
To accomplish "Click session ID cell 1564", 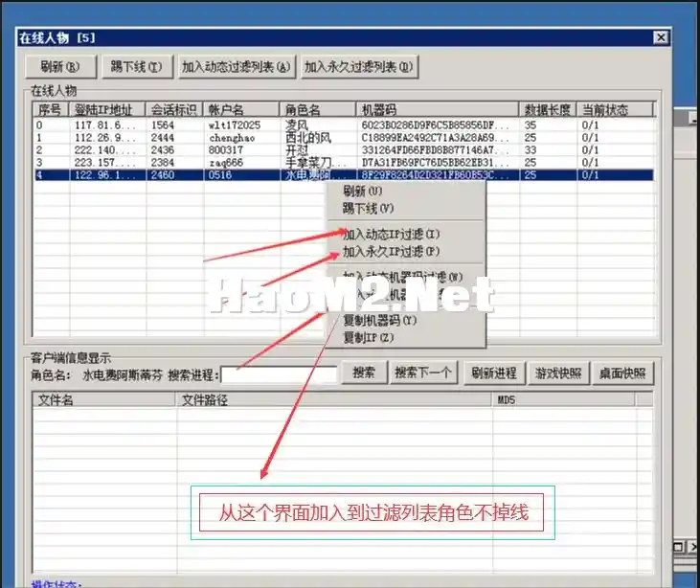I will tap(162, 125).
